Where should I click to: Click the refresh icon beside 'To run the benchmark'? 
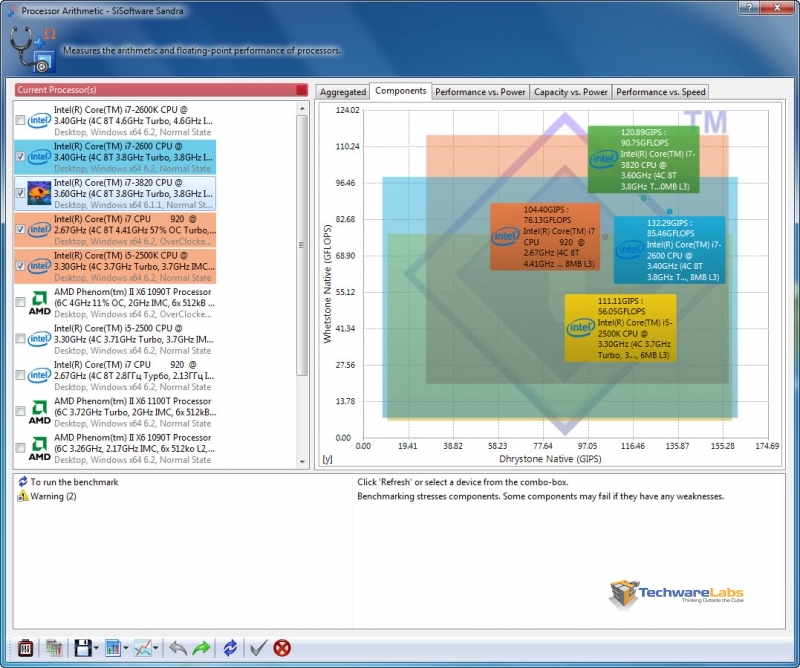click(x=22, y=482)
